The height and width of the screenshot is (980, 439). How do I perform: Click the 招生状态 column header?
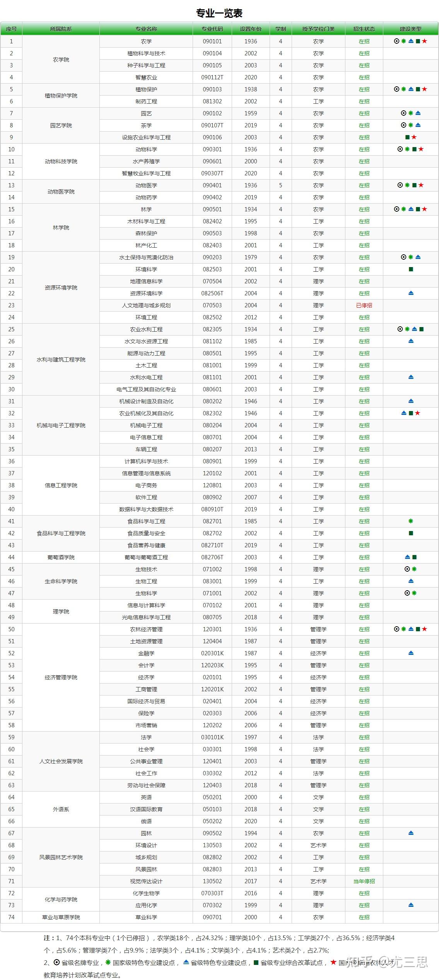tap(364, 29)
